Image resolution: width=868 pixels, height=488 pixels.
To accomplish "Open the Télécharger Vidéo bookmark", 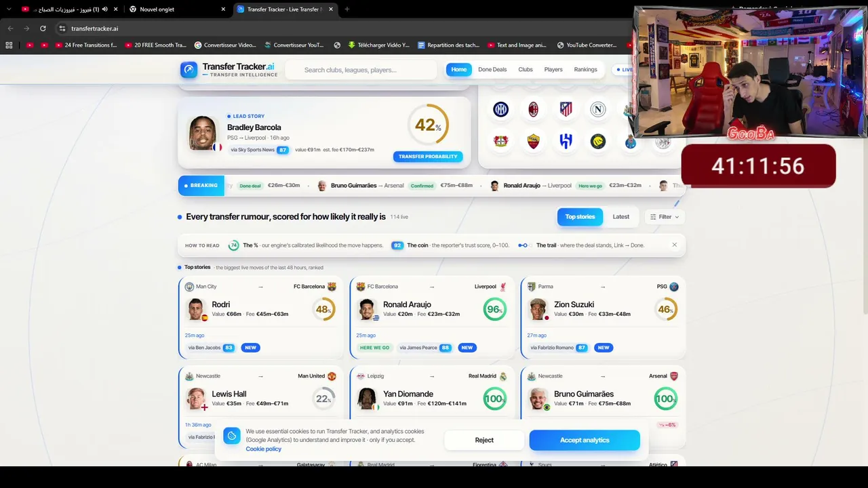I will click(378, 45).
